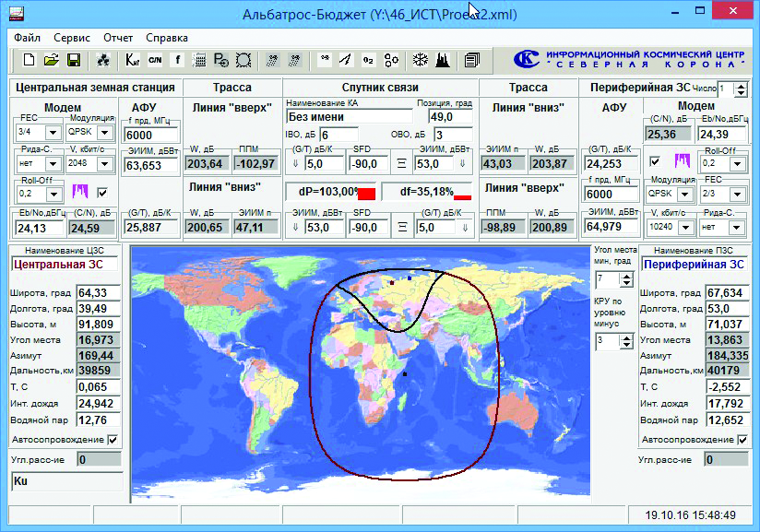Screen dimensions: 760x532
Task: Open peripheral V кбит/с 10240 dropdown
Action: coord(685,227)
